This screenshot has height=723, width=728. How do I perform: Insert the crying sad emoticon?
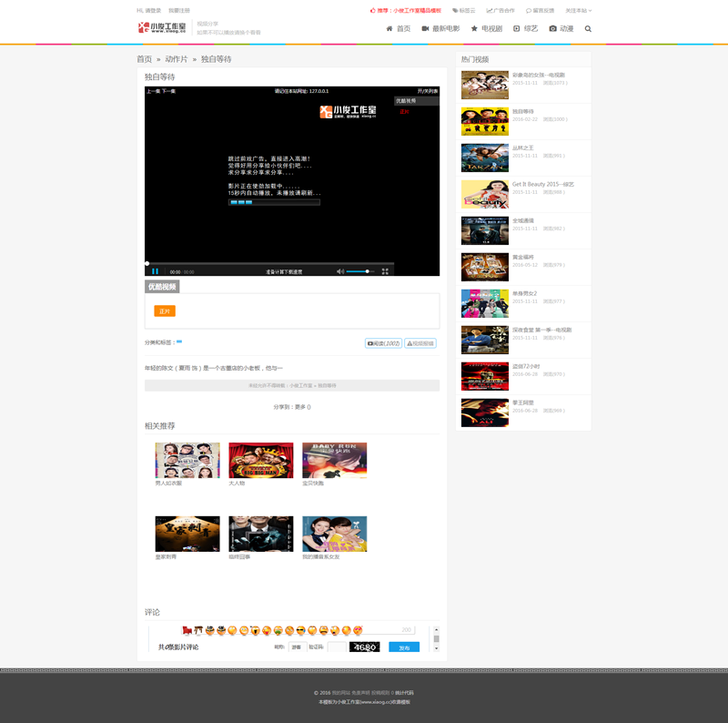click(x=323, y=630)
